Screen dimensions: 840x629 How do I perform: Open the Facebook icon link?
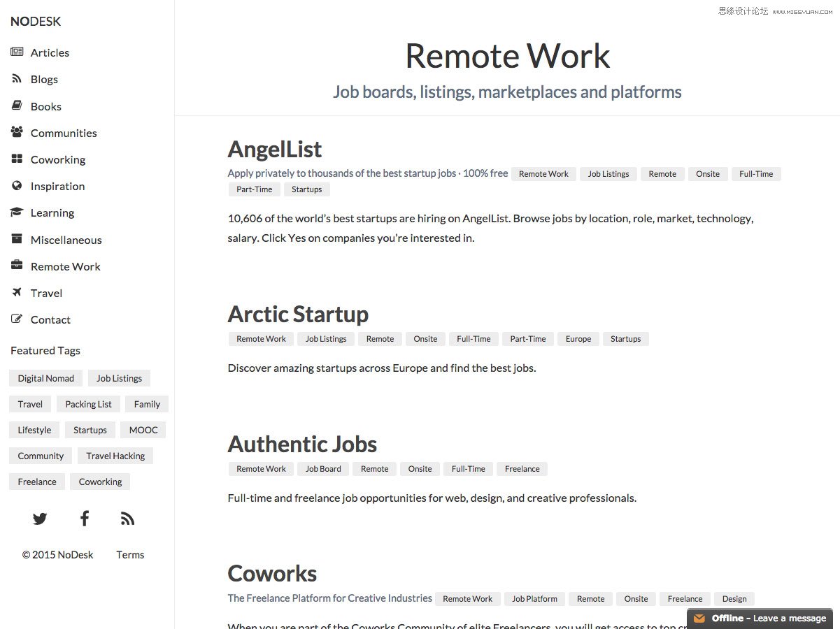84,518
